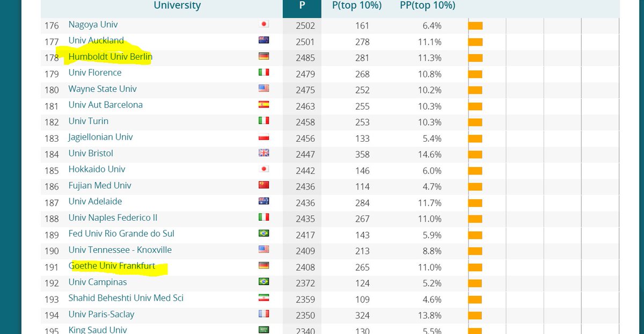The image size is (644, 334).
Task: Click the orange bar in Univ Bristol row
Action: pyautogui.click(x=475, y=155)
